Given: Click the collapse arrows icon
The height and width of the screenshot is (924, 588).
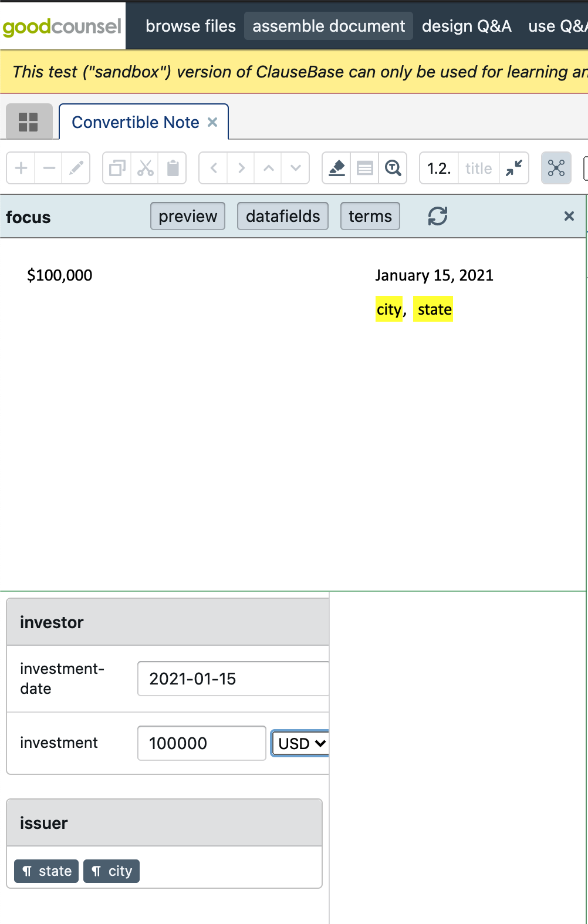Looking at the screenshot, I should point(514,168).
